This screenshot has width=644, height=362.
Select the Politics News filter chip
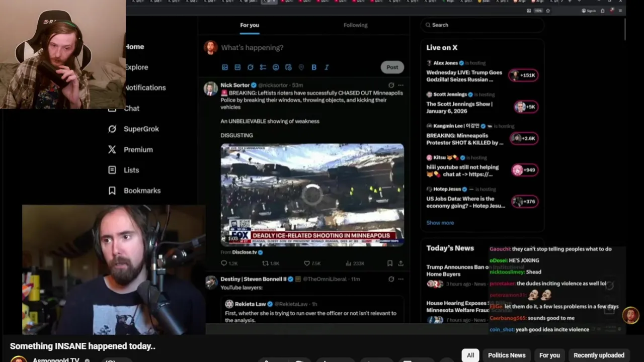point(507,355)
